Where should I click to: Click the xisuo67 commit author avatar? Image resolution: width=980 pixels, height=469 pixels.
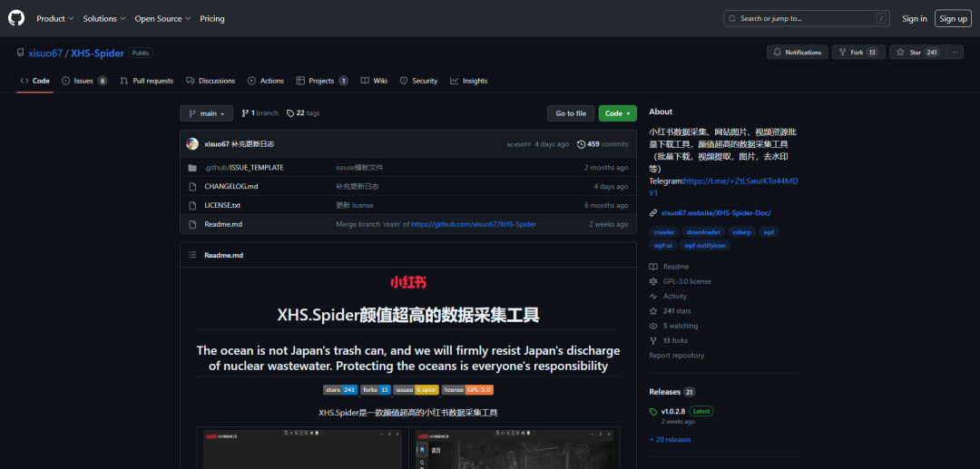click(192, 144)
